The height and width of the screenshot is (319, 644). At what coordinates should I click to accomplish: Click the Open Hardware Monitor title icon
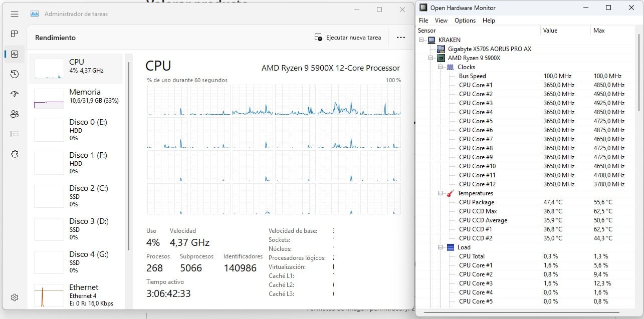pos(424,8)
